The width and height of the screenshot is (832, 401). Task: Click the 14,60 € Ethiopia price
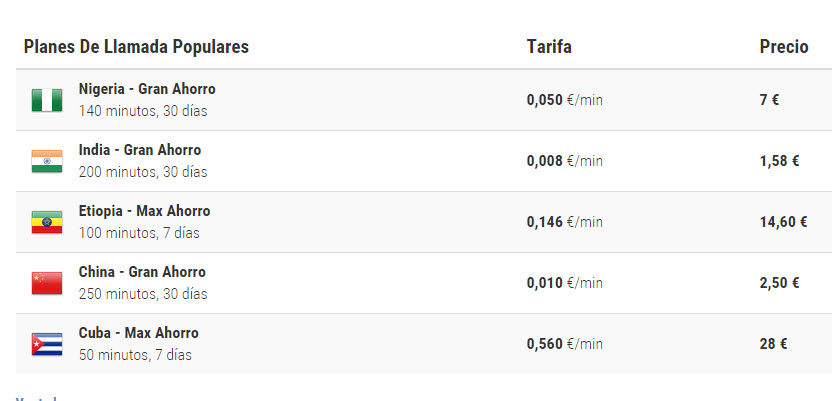pyautogui.click(x=783, y=222)
